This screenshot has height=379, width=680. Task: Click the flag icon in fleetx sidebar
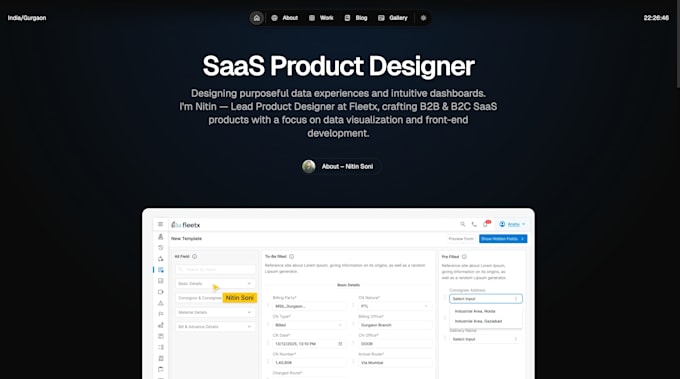[161, 314]
